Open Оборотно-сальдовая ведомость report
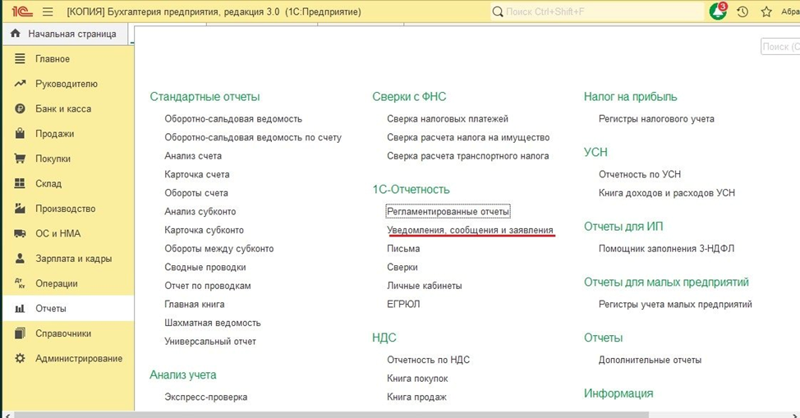Image resolution: width=800 pixels, height=418 pixels. click(x=233, y=119)
